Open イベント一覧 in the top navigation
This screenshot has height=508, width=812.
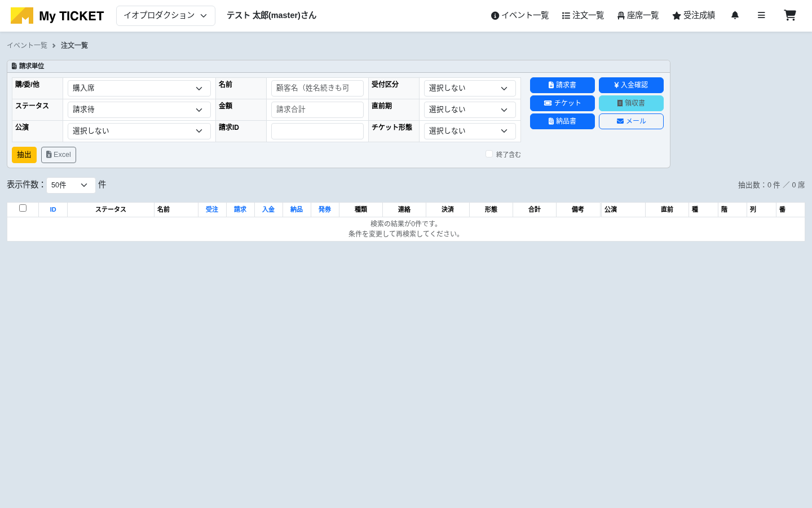tap(520, 15)
